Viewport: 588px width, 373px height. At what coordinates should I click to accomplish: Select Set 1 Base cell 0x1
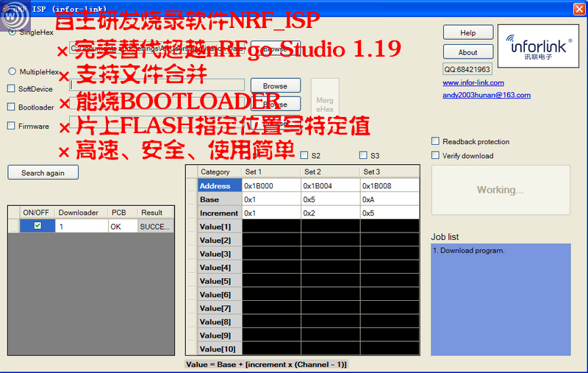coord(271,199)
